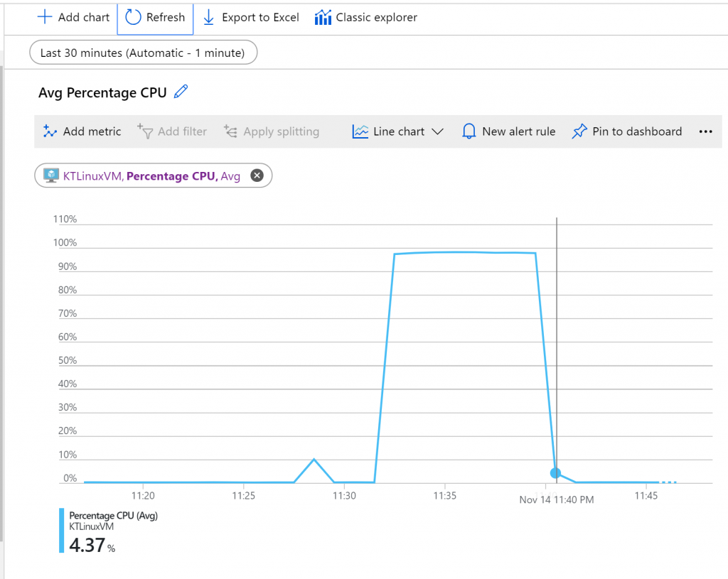Click the plus icon for Add chart
Image resolution: width=728 pixels, height=579 pixels.
point(45,17)
